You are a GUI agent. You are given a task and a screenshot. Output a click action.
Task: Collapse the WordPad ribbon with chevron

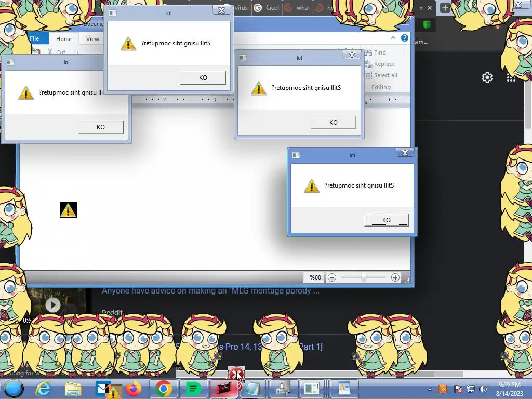click(x=393, y=37)
